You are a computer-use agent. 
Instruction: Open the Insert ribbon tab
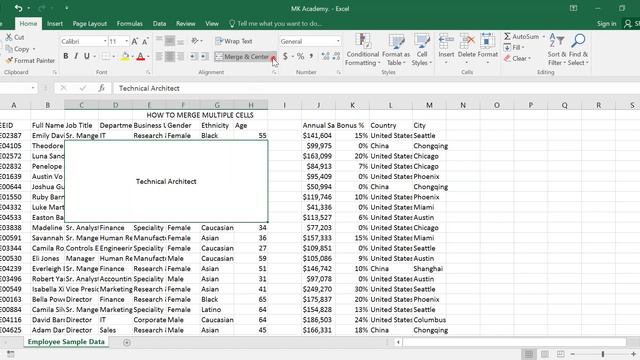click(x=55, y=24)
